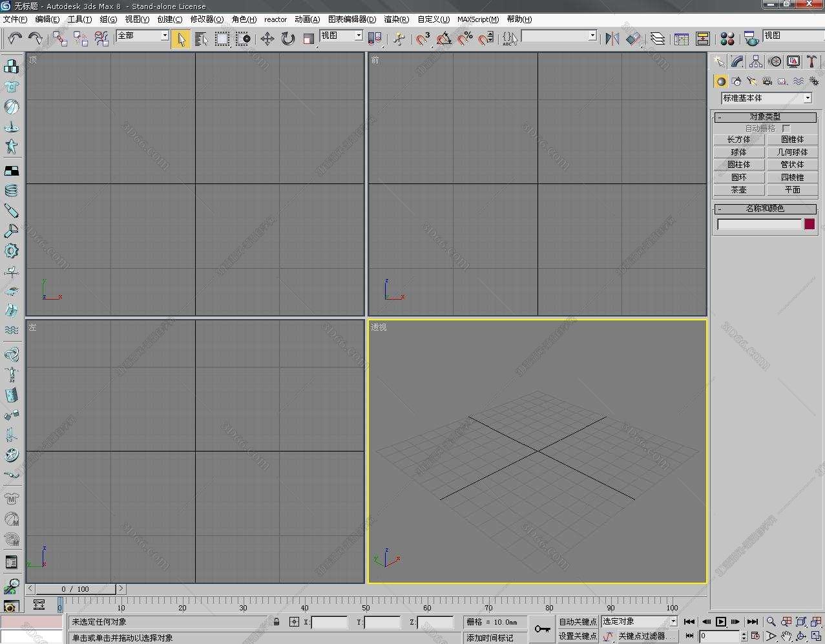The width and height of the screenshot is (825, 644).
Task: Click the object color swatch near name field
Action: [809, 224]
